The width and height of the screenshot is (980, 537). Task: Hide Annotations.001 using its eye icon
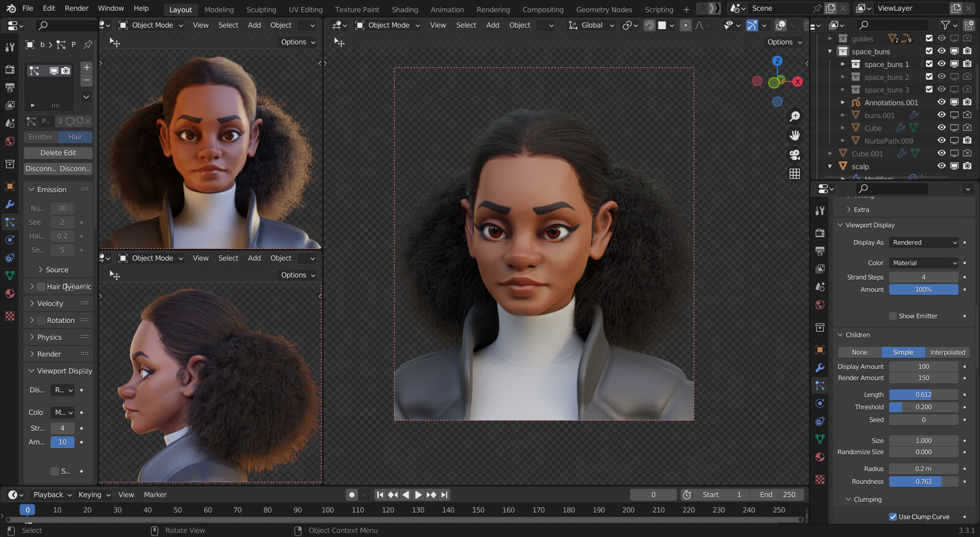tap(941, 102)
